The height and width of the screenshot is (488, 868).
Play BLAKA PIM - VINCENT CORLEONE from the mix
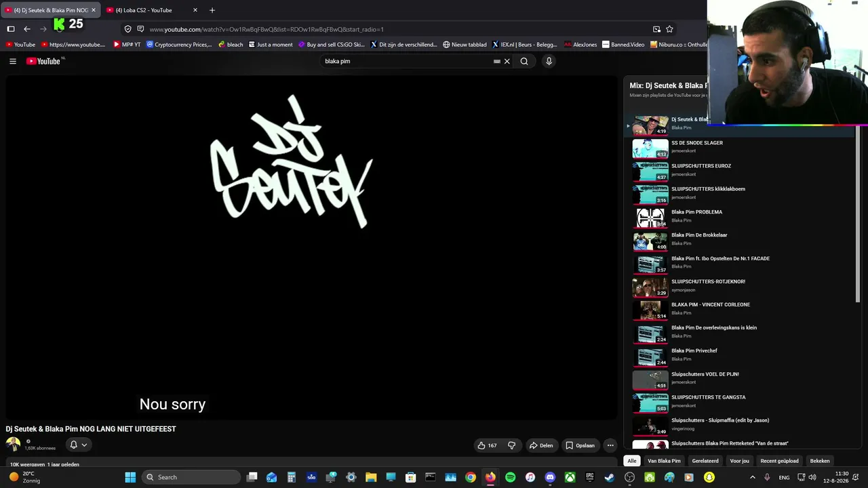tap(739, 310)
